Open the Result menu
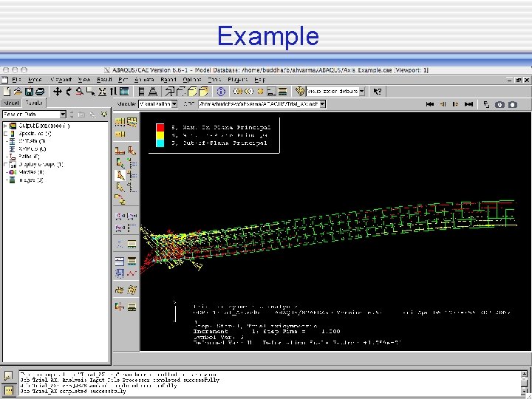Viewport: 532px width, 399px height. pyautogui.click(x=104, y=80)
